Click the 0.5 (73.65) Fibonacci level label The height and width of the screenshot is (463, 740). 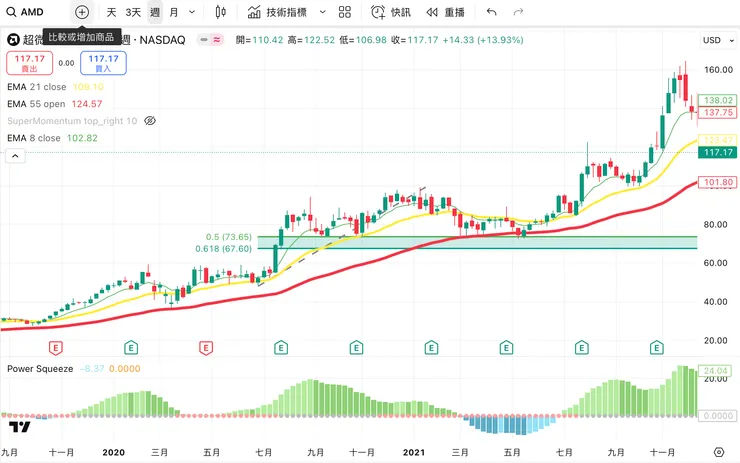[x=228, y=237]
